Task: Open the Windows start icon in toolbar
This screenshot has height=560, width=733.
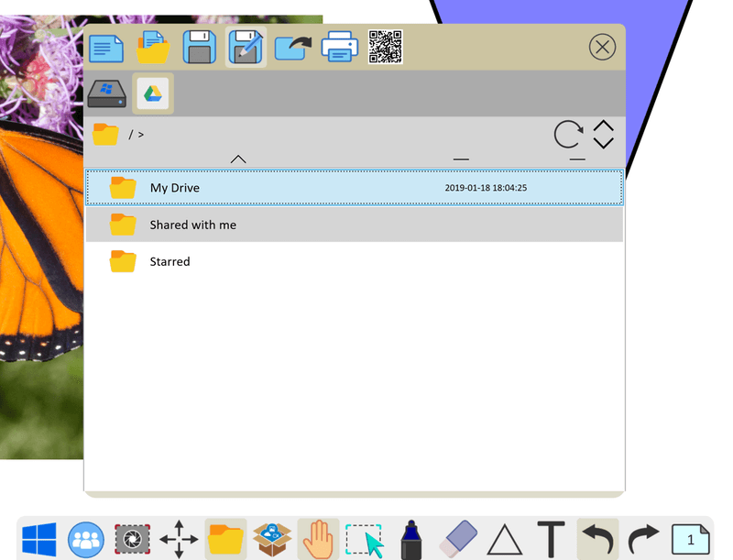Action: (x=39, y=540)
